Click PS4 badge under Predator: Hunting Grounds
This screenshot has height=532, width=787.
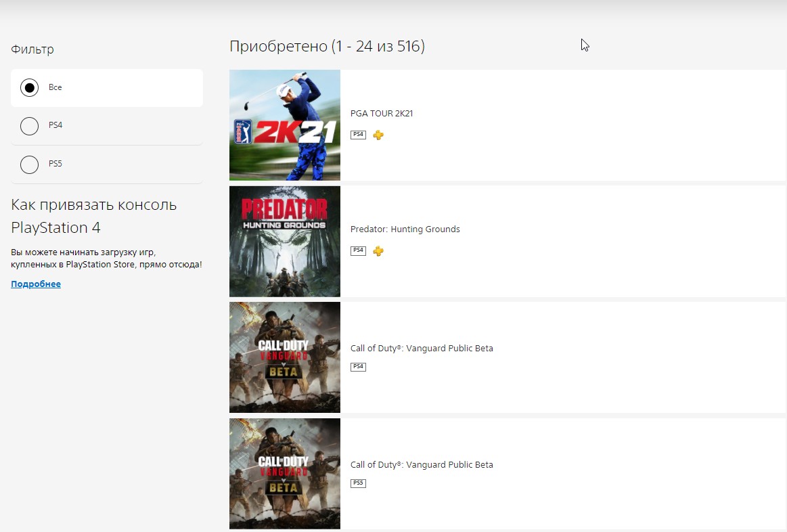coord(359,250)
